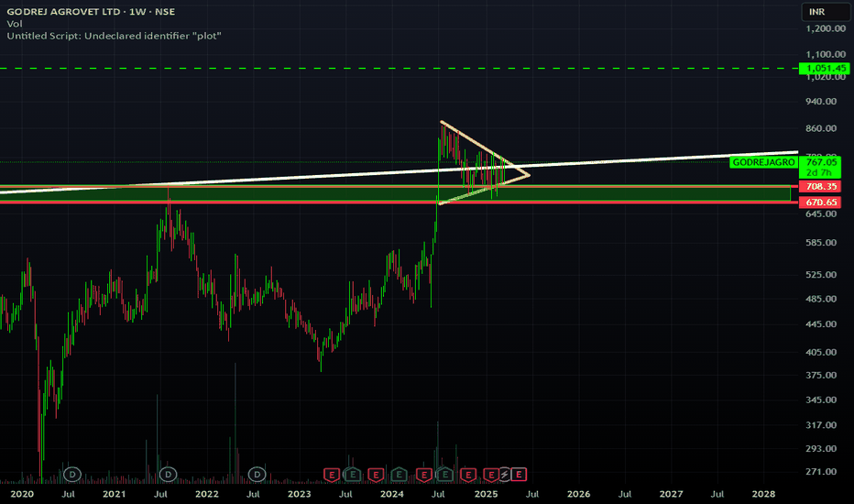Open the INR currency selector
Image resolution: width=854 pixels, height=504 pixels.
825,12
